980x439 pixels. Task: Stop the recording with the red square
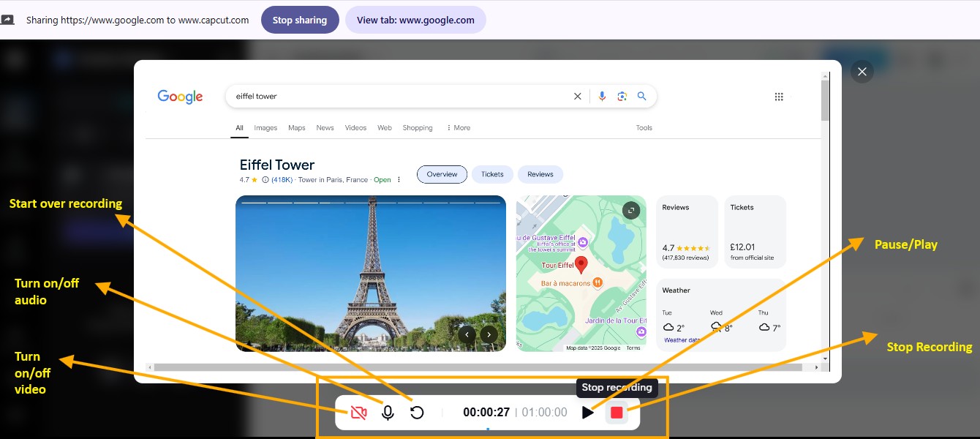[617, 413]
